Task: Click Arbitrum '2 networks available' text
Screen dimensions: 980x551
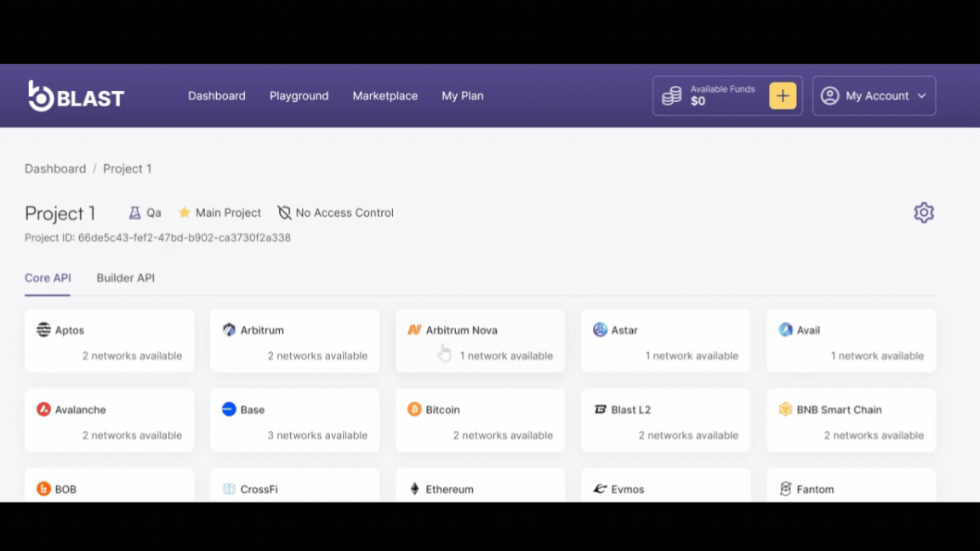Action: (317, 355)
